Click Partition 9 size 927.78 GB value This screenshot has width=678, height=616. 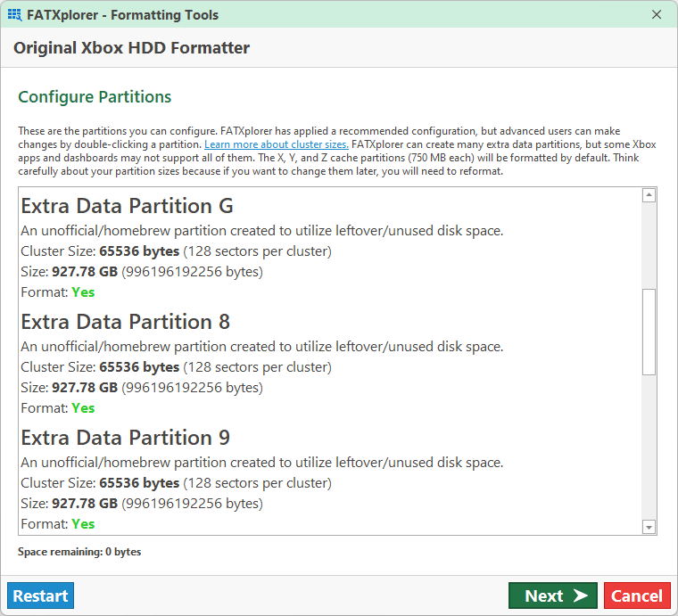click(85, 504)
